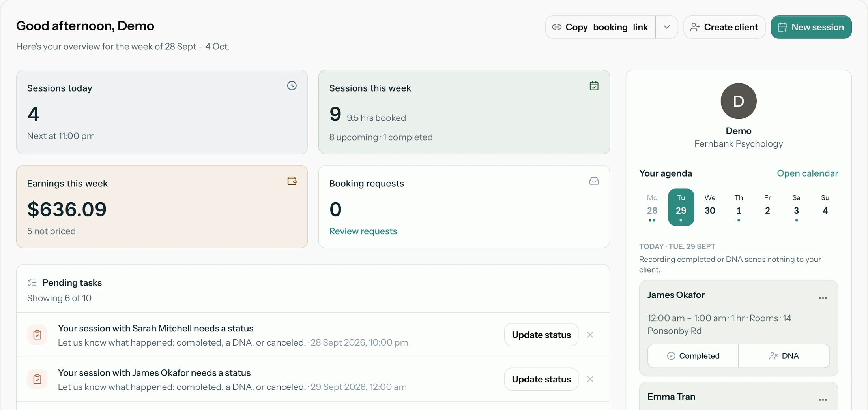Select Thursday 1 in agenda

click(739, 207)
